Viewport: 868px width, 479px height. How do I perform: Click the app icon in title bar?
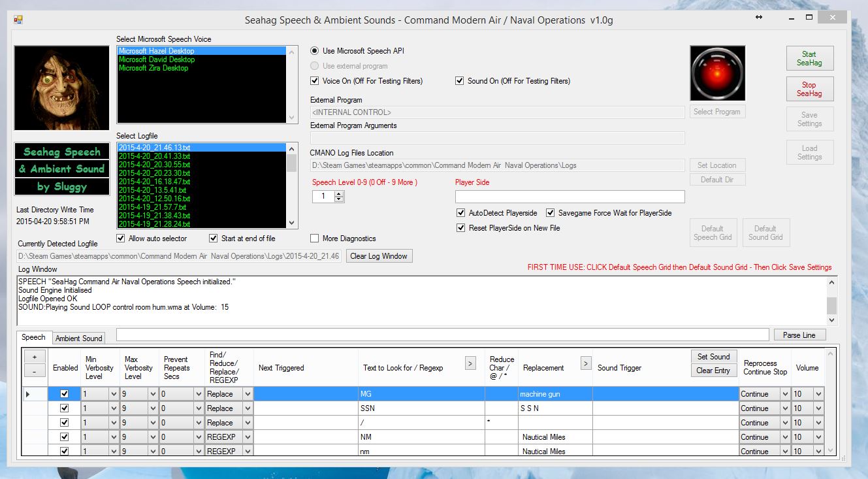coord(18,20)
